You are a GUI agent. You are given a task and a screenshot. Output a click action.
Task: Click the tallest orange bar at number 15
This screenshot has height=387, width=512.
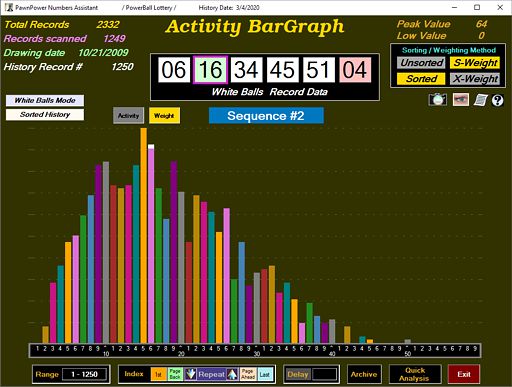click(x=144, y=235)
